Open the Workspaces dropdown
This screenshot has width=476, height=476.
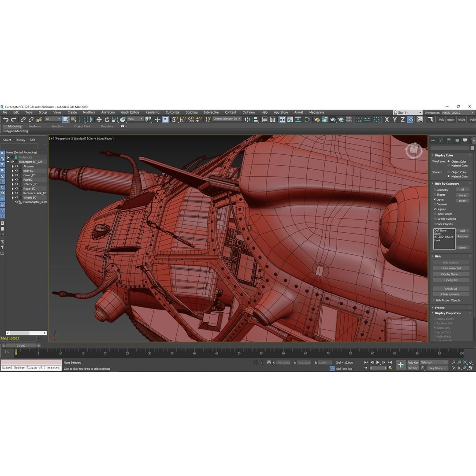point(458,113)
